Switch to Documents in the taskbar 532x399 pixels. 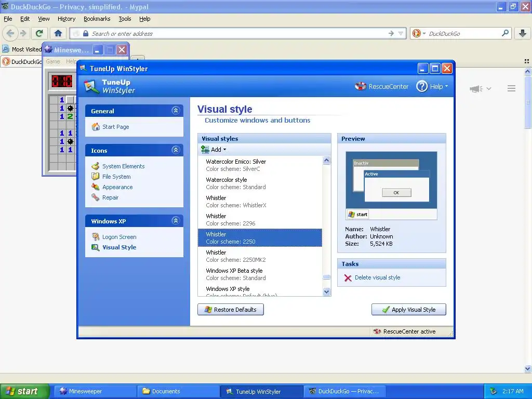(179, 391)
